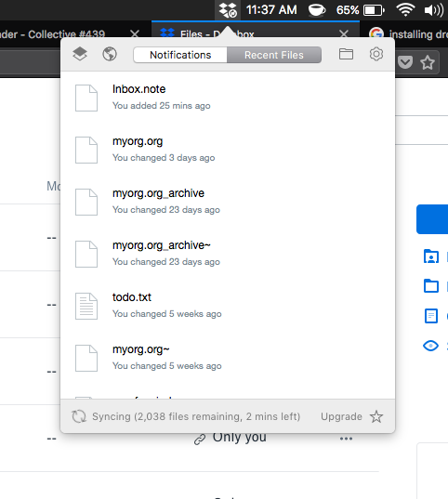Click the syncing status icon
Image resolution: width=448 pixels, height=499 pixels.
[79, 416]
